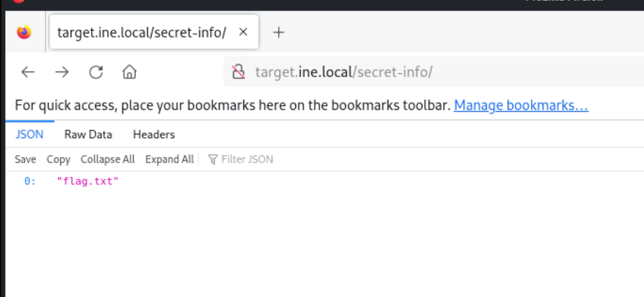Select the target.ine.local/secret-info/ browser tab
The image size is (644, 297).
click(x=141, y=32)
